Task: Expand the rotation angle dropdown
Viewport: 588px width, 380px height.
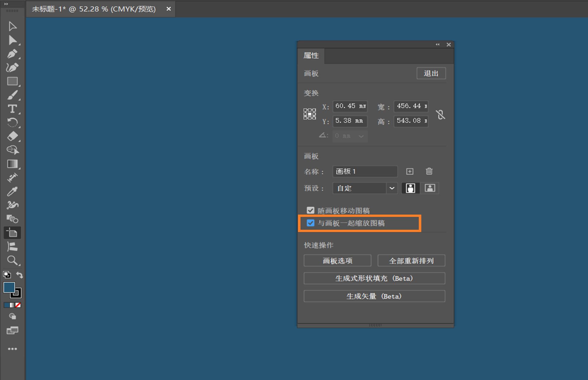Action: (361, 136)
